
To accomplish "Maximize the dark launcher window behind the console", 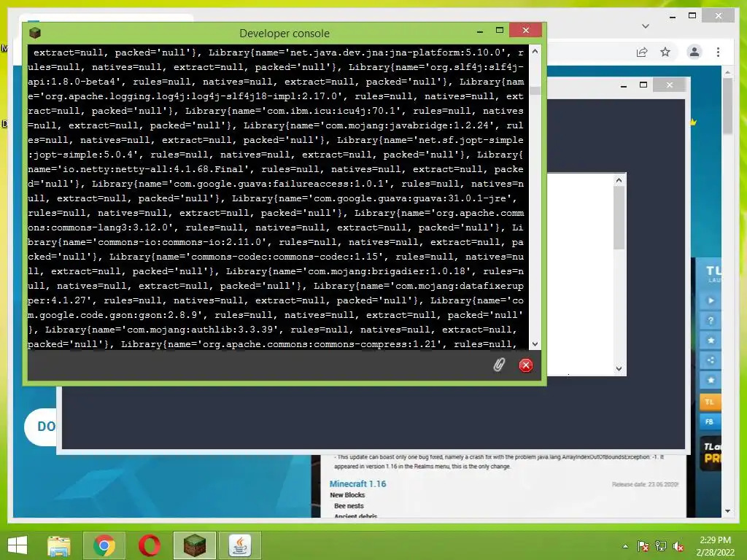I will (643, 85).
